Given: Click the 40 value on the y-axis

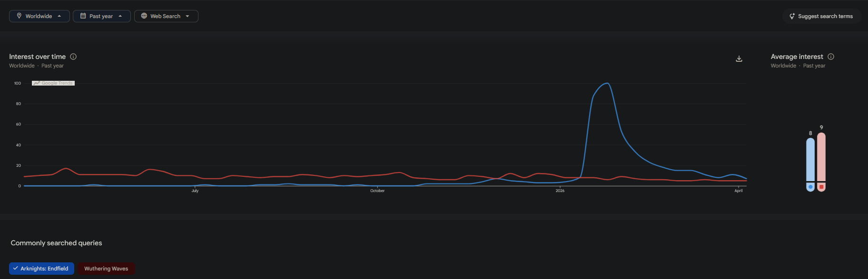Looking at the screenshot, I should 19,145.
